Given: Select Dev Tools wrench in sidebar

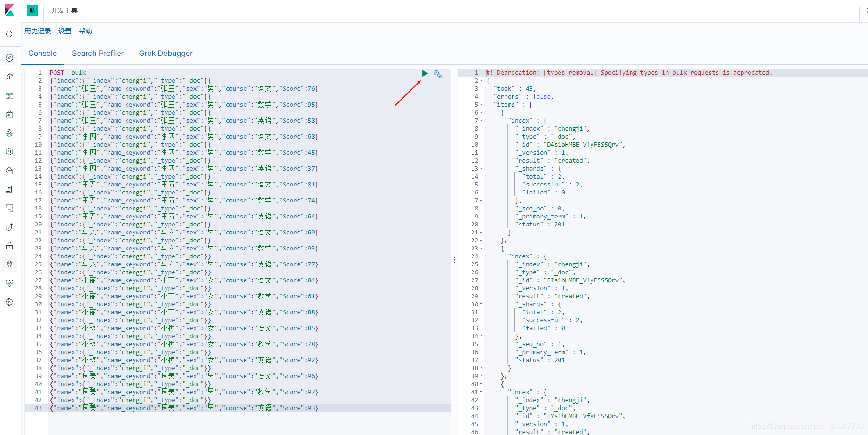Looking at the screenshot, I should point(9,264).
